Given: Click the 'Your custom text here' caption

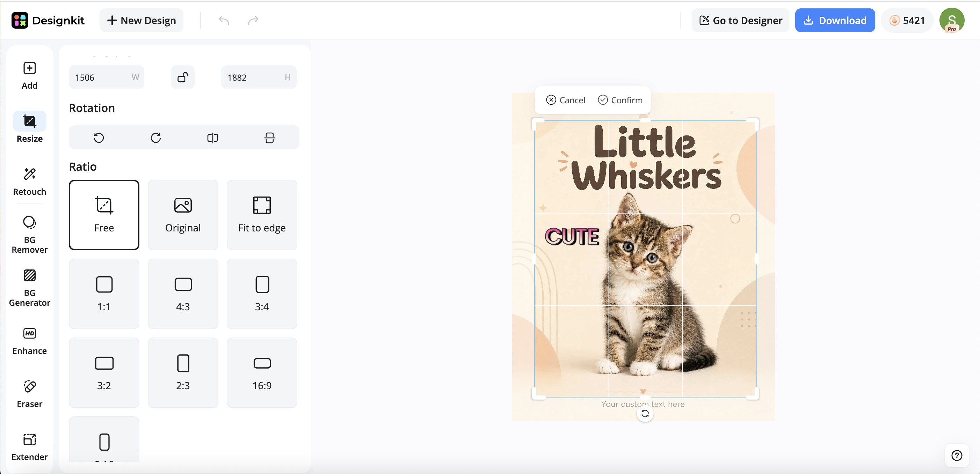Looking at the screenshot, I should click(x=643, y=404).
